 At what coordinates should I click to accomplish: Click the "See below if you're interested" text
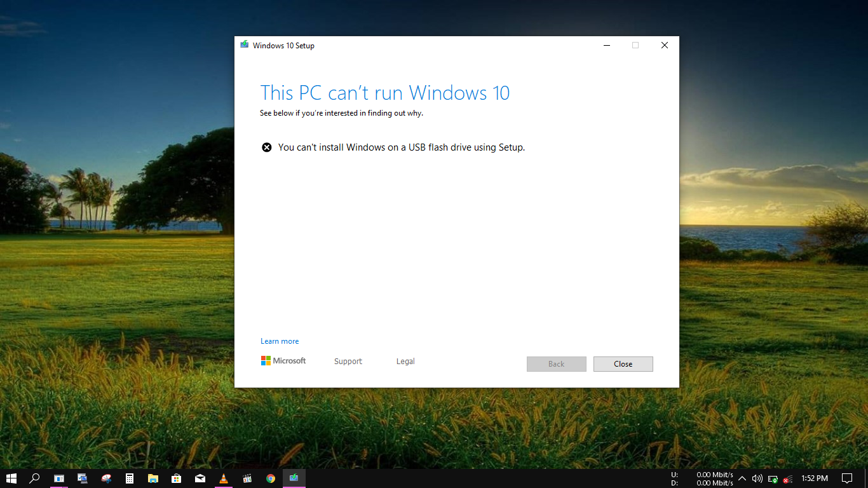coord(341,113)
